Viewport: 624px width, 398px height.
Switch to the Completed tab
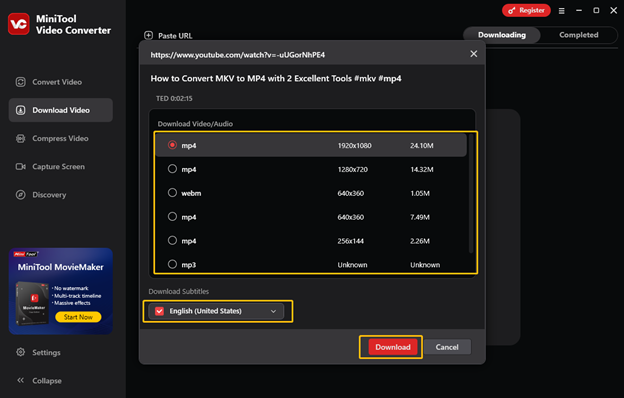pyautogui.click(x=579, y=35)
